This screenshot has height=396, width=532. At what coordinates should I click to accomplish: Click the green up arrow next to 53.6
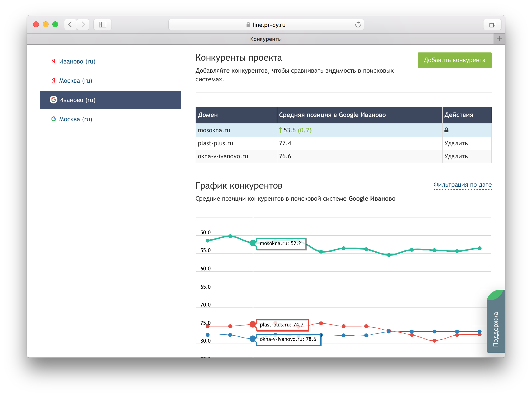coord(280,130)
